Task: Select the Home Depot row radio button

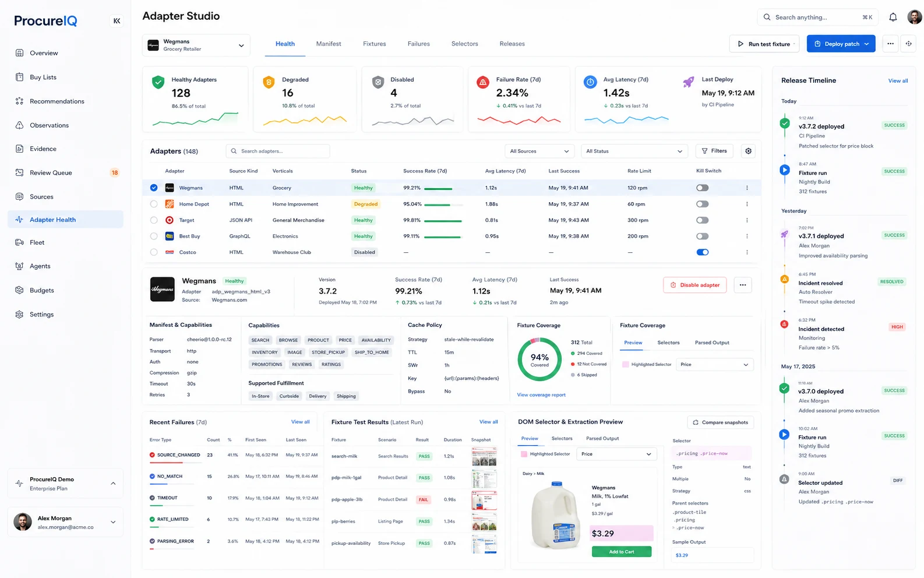Action: pos(154,204)
